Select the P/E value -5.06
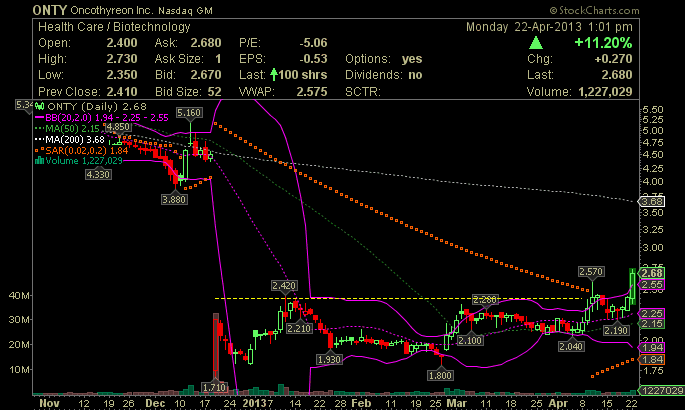The width and height of the screenshot is (685, 410). coord(313,43)
